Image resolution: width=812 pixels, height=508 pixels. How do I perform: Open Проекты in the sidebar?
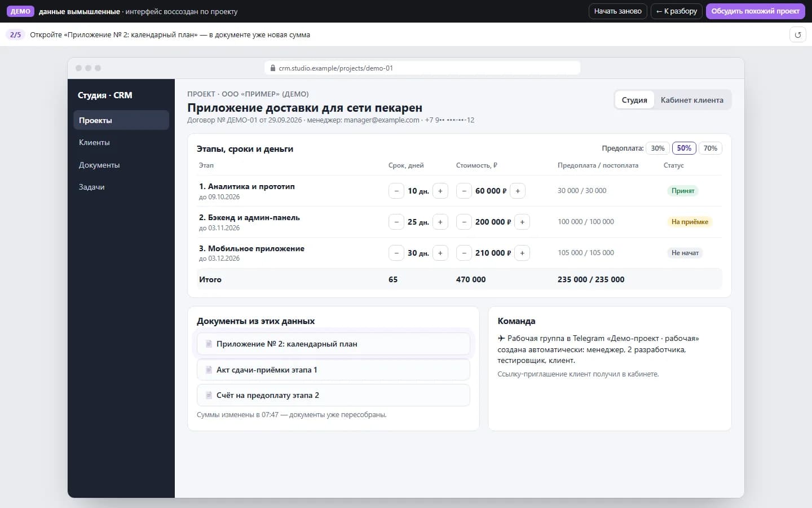pyautogui.click(x=121, y=120)
